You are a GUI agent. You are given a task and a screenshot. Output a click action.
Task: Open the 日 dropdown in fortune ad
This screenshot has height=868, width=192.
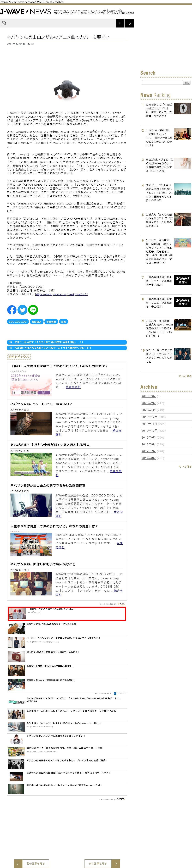(x=33, y=392)
